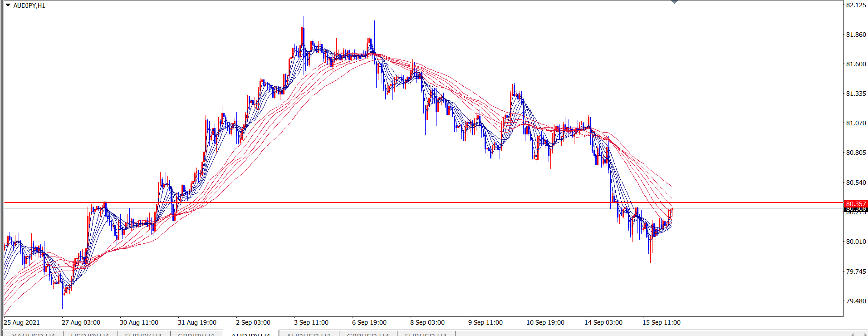Image resolution: width=868 pixels, height=336 pixels.
Task: Select the EURUSD,H1 chart tab
Action: (x=426, y=334)
